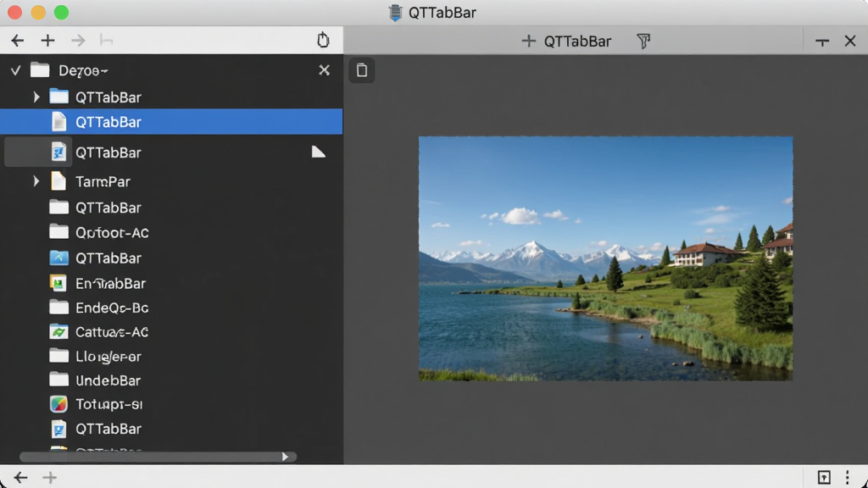Select the EnTrabBar picture file icon
Screen dimensions: 868x488
tap(58, 283)
